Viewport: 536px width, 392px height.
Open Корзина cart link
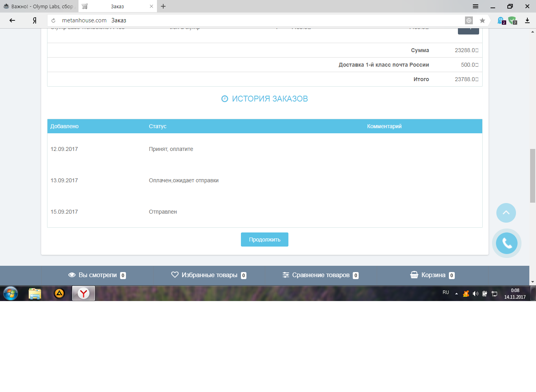(x=432, y=275)
